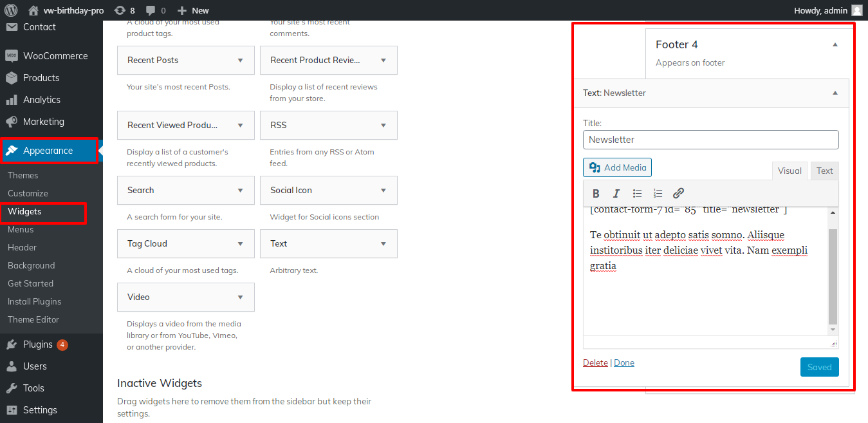This screenshot has height=423, width=868.
Task: Switch to the Visual editor tab
Action: [x=790, y=171]
